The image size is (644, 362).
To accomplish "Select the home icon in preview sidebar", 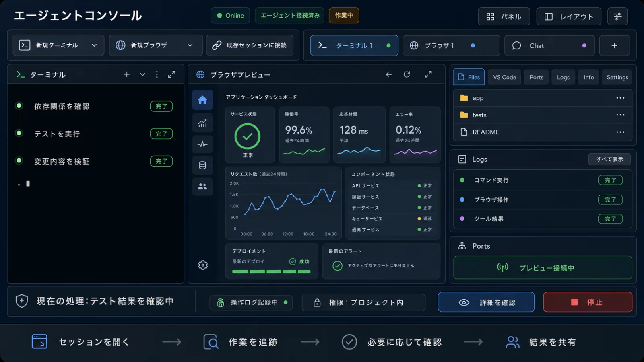I will pyautogui.click(x=202, y=100).
